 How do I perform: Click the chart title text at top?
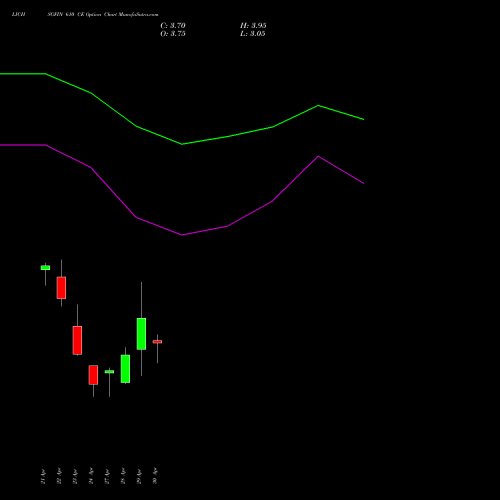pos(85,14)
